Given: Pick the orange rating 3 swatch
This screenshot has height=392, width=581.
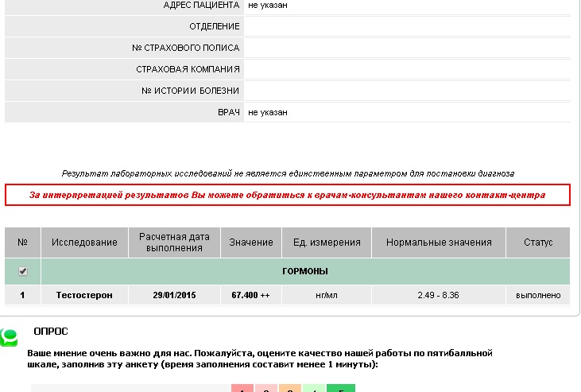Looking at the screenshot, I should click(291, 388).
